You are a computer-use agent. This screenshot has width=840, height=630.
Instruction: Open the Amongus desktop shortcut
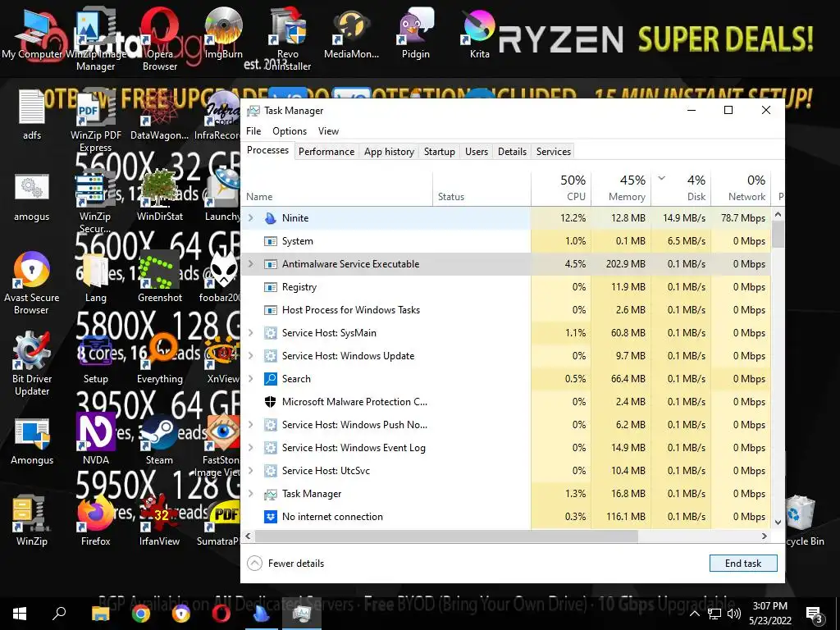coord(32,440)
